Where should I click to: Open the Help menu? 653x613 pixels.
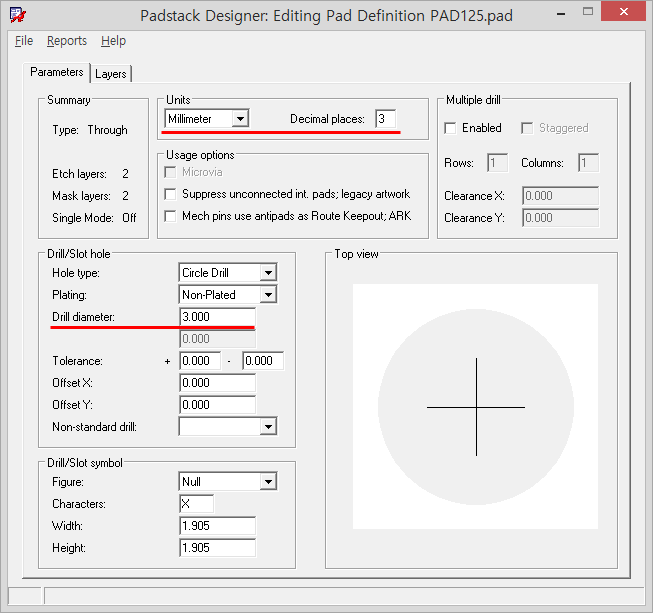(x=113, y=41)
